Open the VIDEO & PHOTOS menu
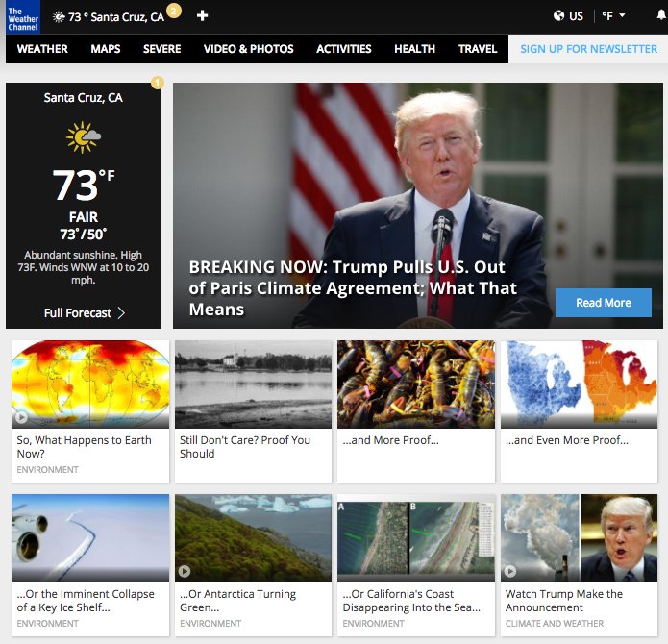This screenshot has width=668, height=644. click(x=248, y=49)
